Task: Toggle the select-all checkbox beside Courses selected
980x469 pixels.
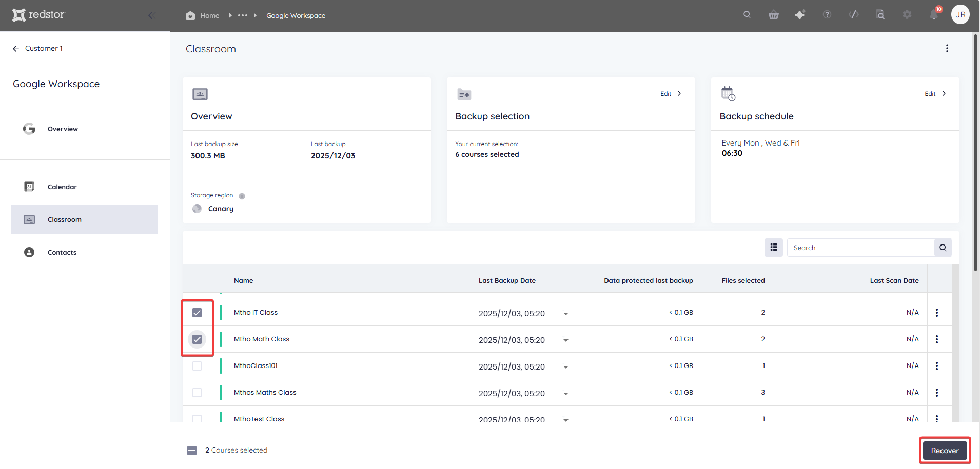Action: pyautogui.click(x=192, y=451)
